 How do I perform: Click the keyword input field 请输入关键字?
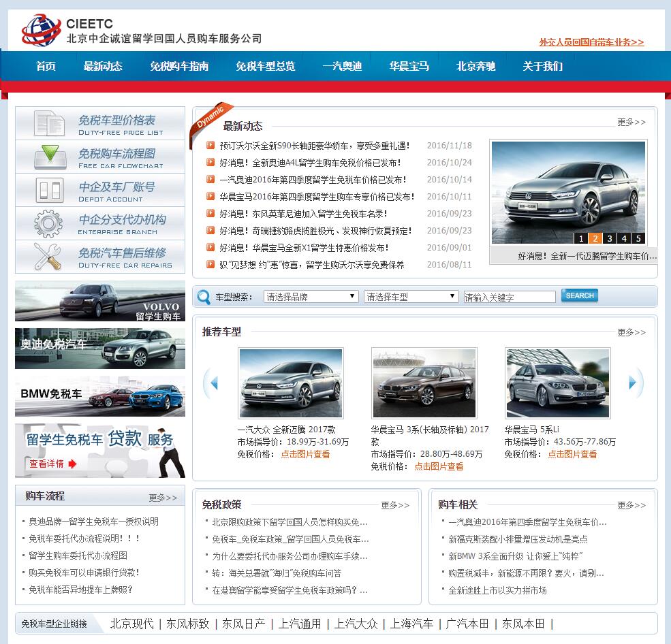click(510, 297)
